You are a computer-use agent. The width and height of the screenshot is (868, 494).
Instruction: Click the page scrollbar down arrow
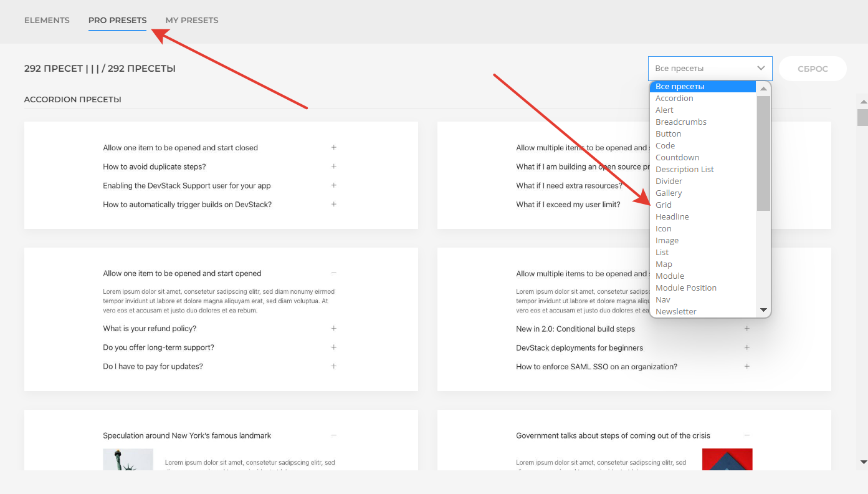863,462
